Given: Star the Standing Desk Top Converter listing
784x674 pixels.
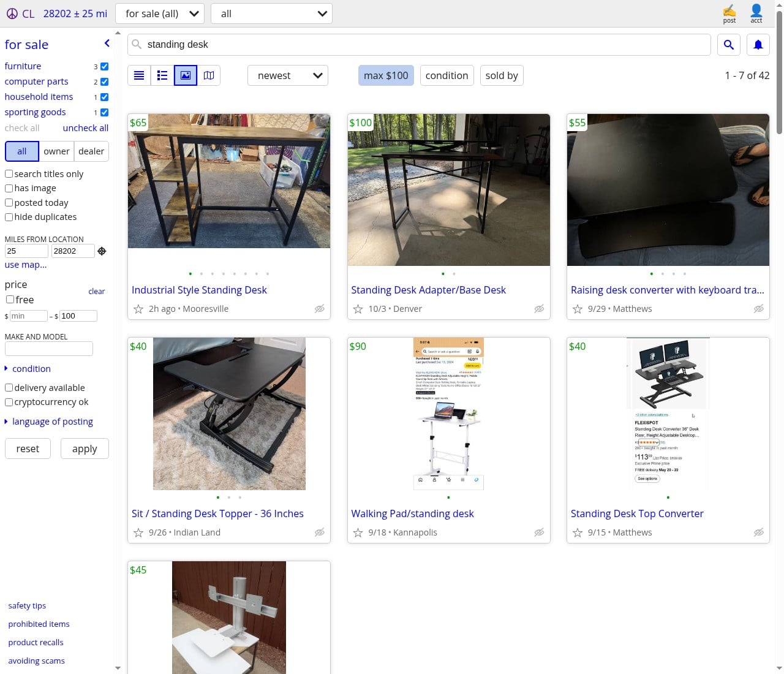Looking at the screenshot, I should click(x=578, y=532).
